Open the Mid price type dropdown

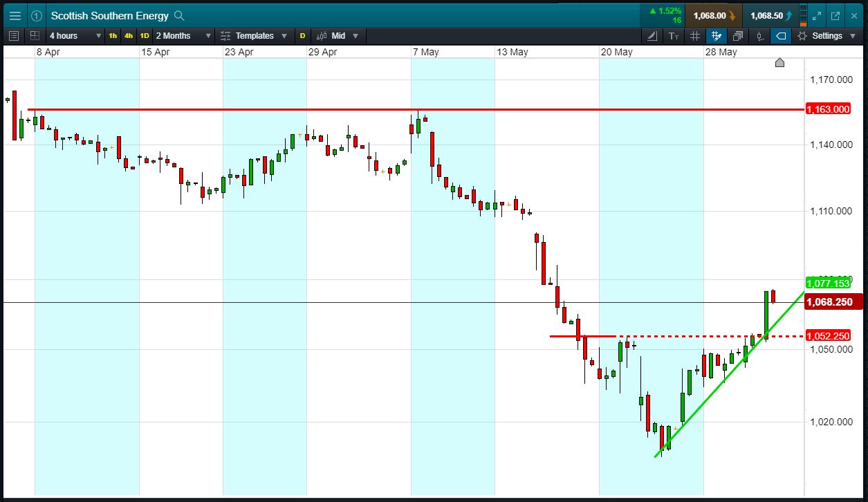pyautogui.click(x=338, y=36)
